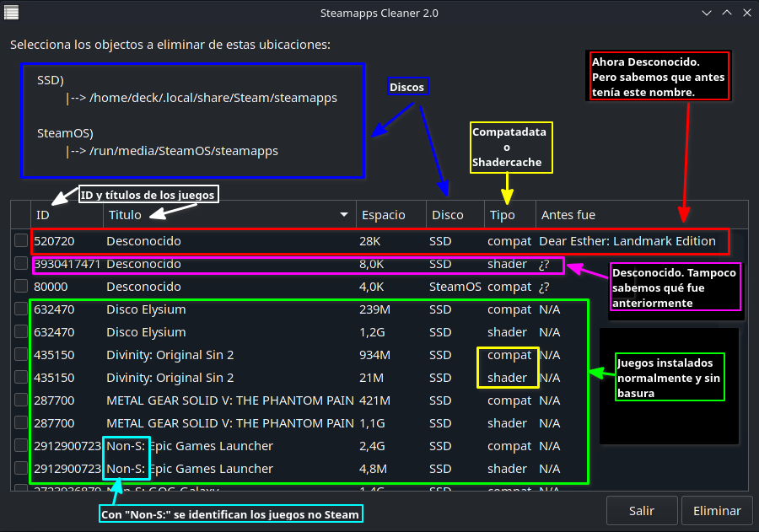
Task: Open the window menu icon in title bar
Action: pos(11,13)
